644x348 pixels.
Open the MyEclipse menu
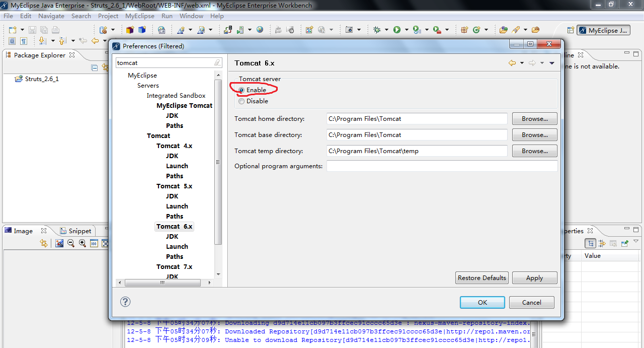pyautogui.click(x=140, y=16)
